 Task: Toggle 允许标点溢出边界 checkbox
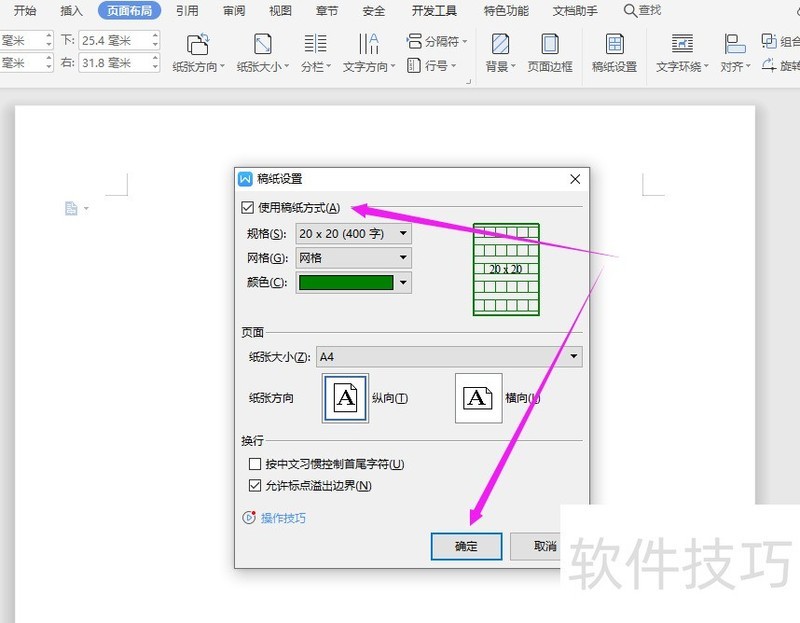tap(255, 486)
